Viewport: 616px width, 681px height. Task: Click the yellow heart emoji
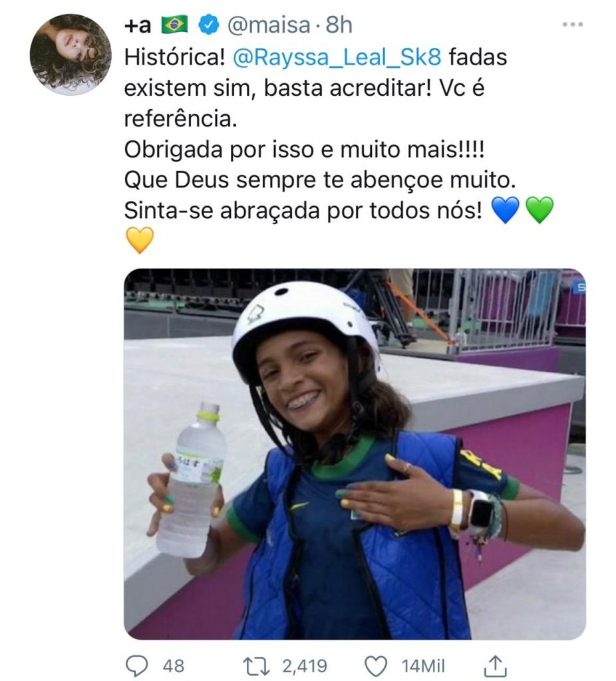point(140,240)
